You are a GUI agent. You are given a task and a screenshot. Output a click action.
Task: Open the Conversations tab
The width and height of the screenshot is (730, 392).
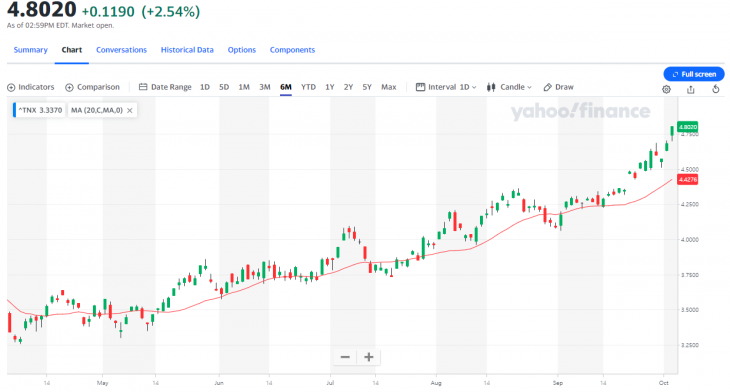122,50
